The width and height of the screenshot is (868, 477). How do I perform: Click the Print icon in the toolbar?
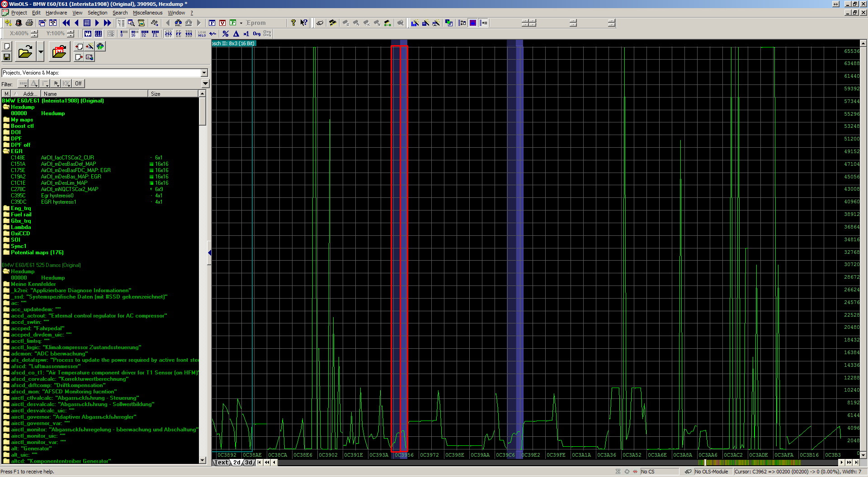click(29, 23)
